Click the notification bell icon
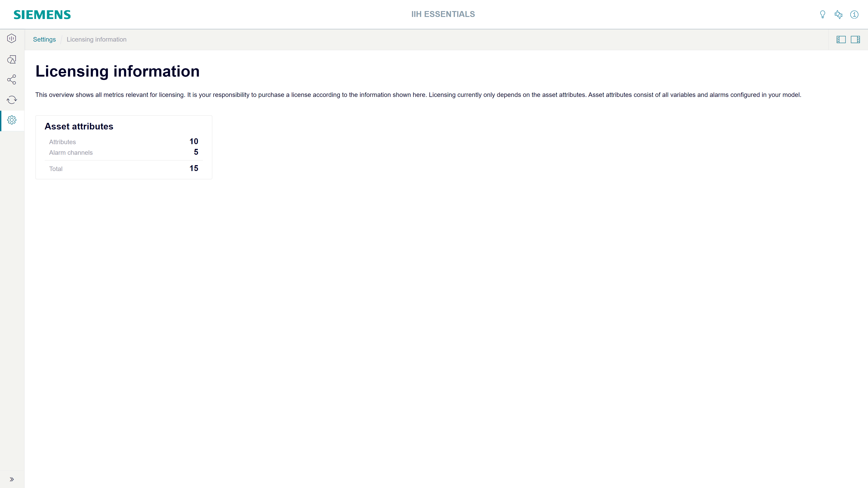The width and height of the screenshot is (868, 488). pos(822,14)
